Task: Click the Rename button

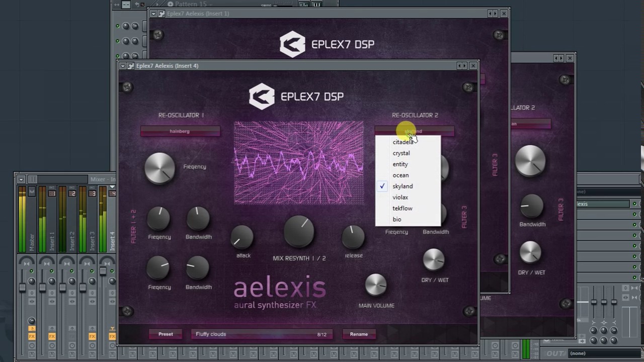Action: (x=359, y=334)
